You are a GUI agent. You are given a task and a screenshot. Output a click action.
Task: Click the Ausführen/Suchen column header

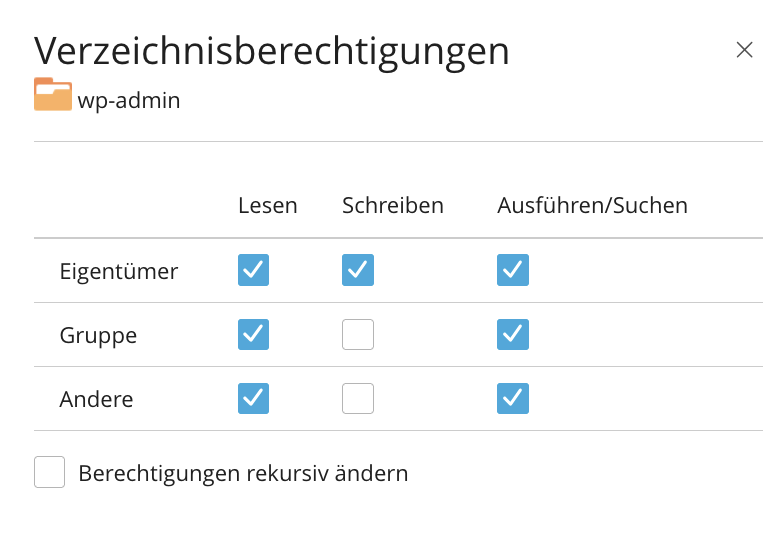tap(592, 206)
